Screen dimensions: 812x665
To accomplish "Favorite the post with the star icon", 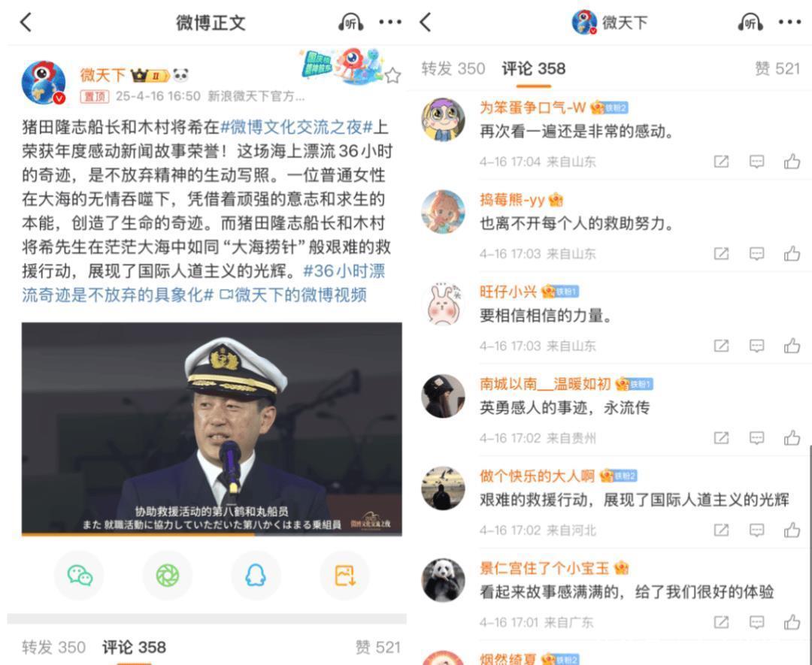I will click(393, 76).
